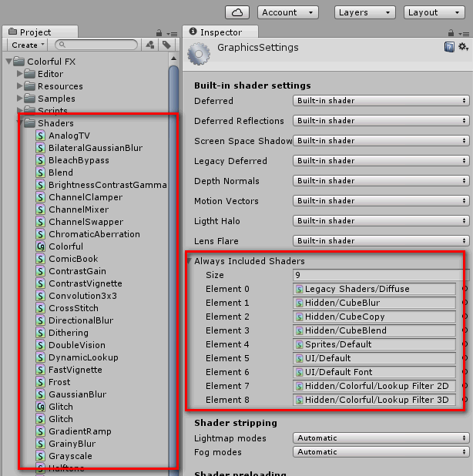Select the ChannelSwapper shader icon
This screenshot has height=476, width=473.
(x=40, y=222)
